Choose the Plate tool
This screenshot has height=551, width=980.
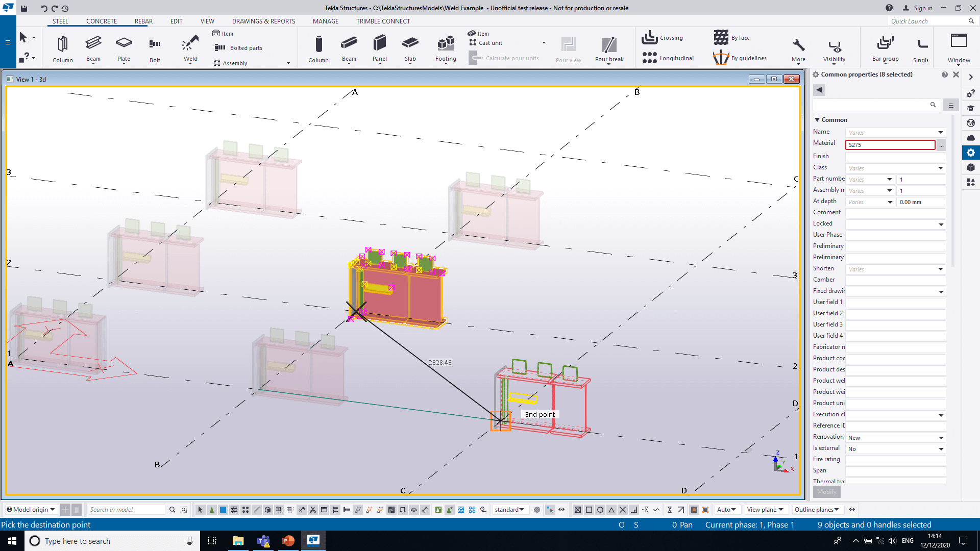124,49
